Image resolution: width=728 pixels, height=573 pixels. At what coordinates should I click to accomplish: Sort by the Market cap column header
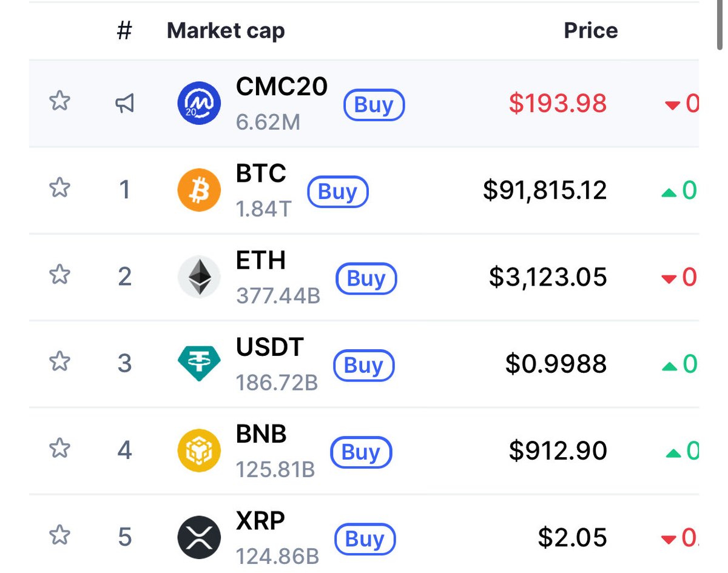226,31
